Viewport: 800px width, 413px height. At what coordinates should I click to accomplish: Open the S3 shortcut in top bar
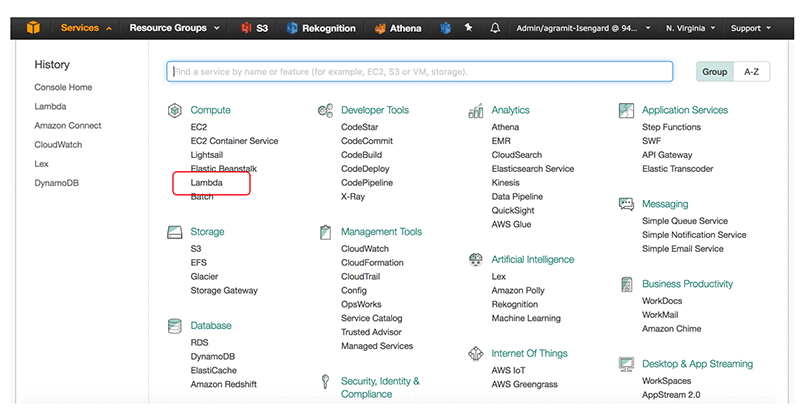pyautogui.click(x=254, y=28)
